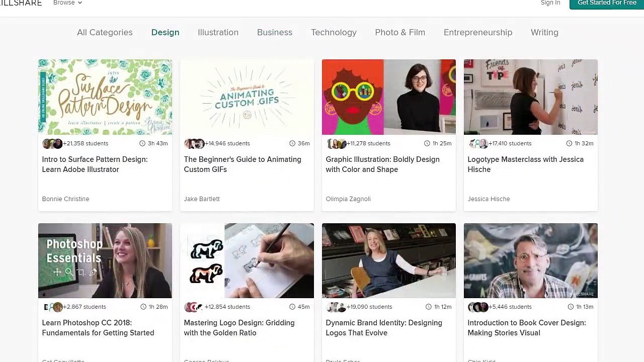The width and height of the screenshot is (644, 362).
Task: Click the clock icon beside 3h 43m
Action: 143,143
